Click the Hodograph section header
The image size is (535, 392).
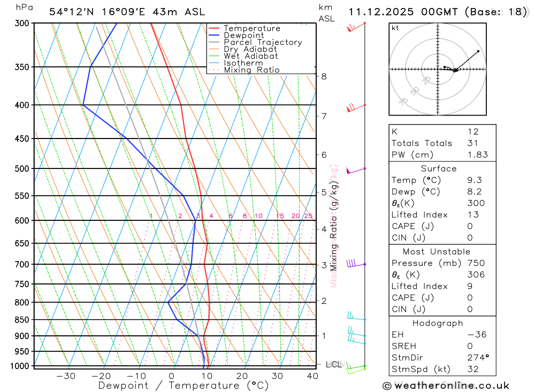(x=438, y=323)
